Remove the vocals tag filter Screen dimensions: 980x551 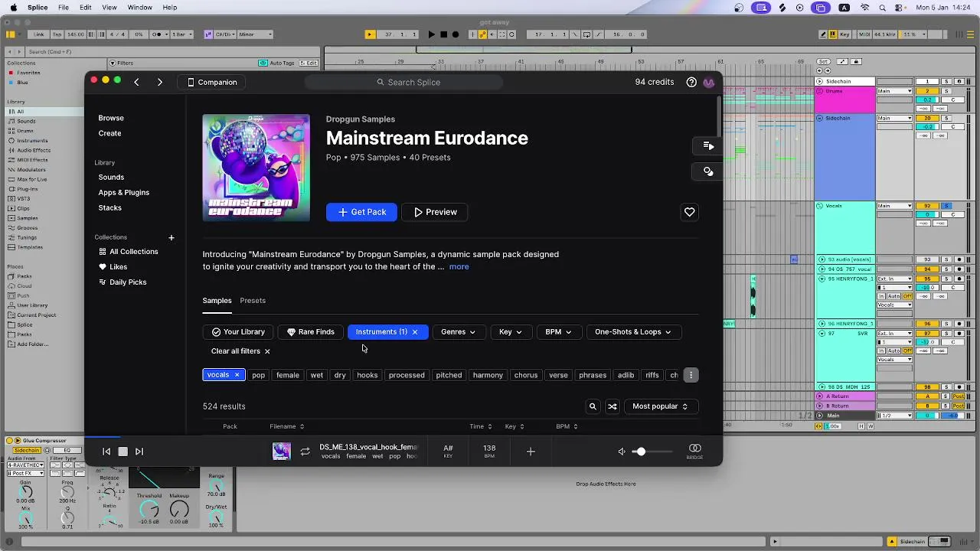pyautogui.click(x=237, y=375)
